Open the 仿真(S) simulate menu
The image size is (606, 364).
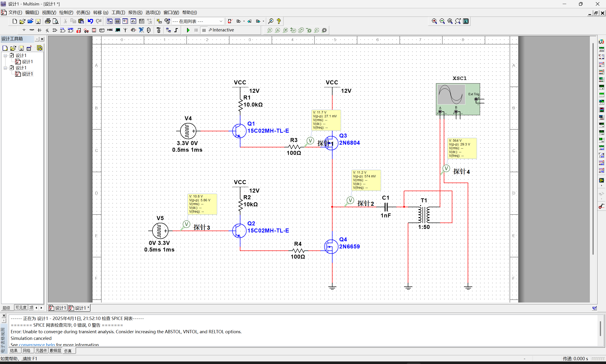tap(83, 13)
